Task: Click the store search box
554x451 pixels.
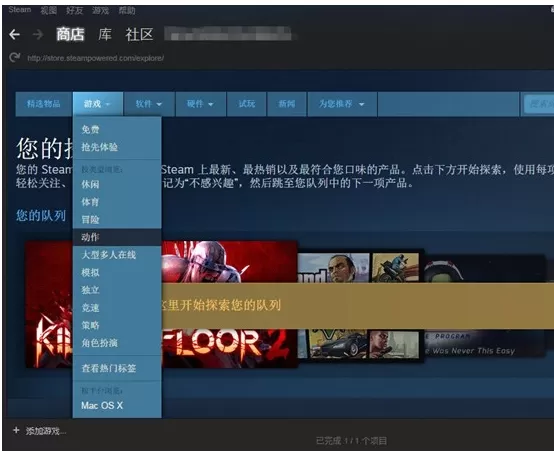Action: click(x=539, y=104)
